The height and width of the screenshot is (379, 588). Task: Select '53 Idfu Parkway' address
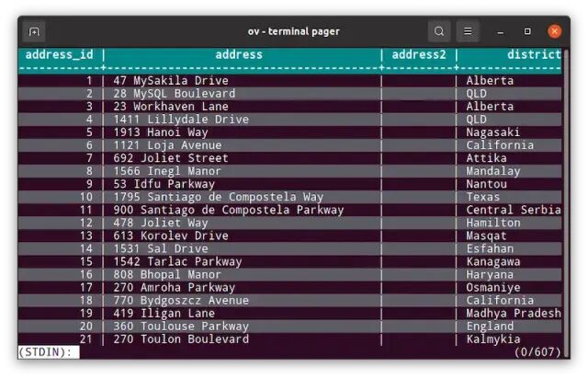click(164, 184)
